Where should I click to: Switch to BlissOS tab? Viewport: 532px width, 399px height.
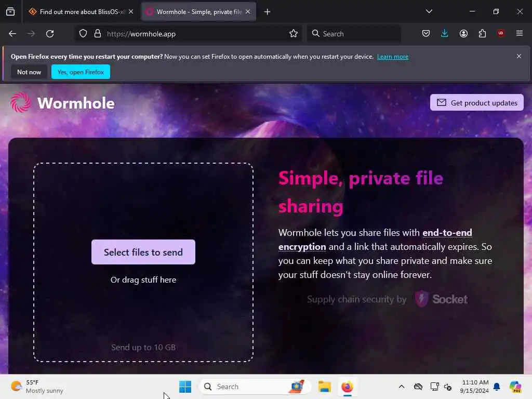pyautogui.click(x=81, y=12)
